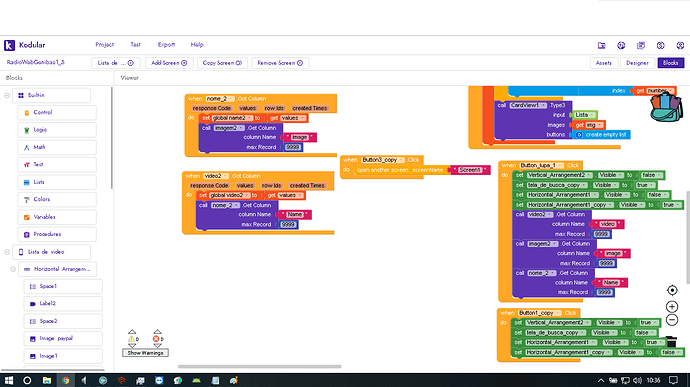Screen dimensions: 690x387
Task: Open the Text blocks drawer
Action: tap(57, 165)
